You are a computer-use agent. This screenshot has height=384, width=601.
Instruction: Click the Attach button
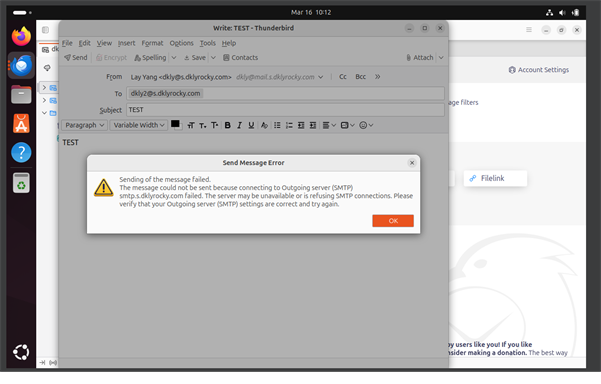[420, 57]
